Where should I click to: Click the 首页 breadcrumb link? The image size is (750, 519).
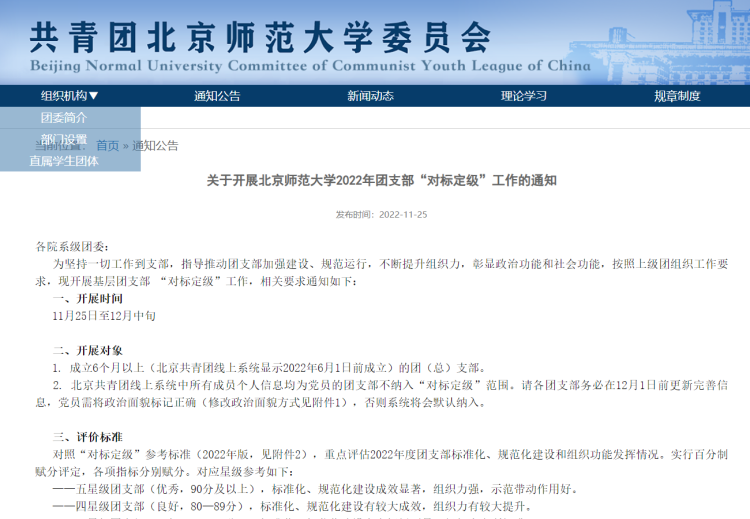tap(107, 146)
